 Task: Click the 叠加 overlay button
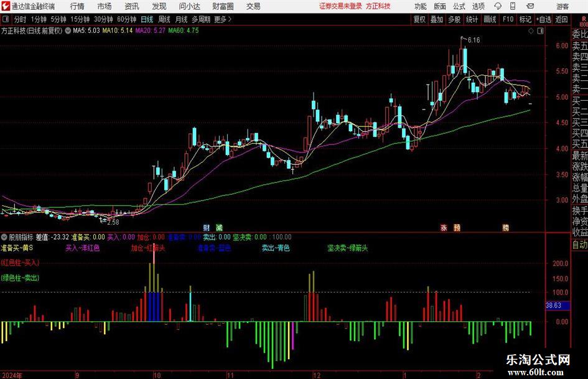[437, 19]
